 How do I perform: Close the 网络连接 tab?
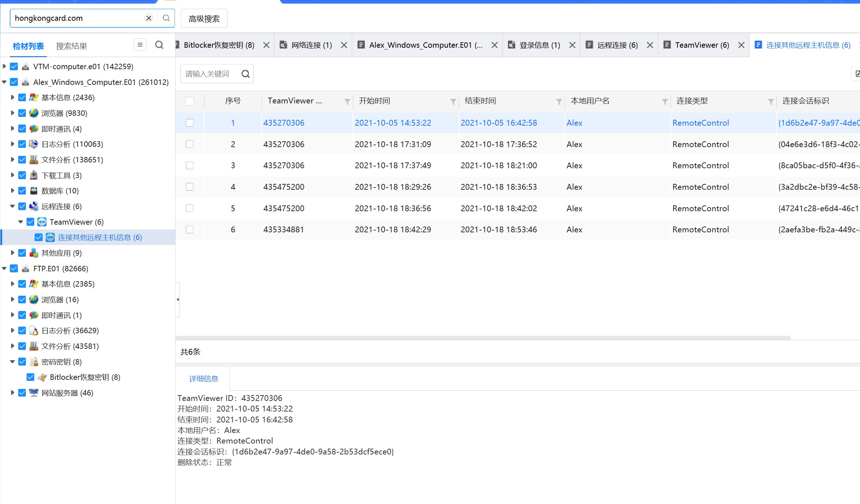pyautogui.click(x=344, y=45)
